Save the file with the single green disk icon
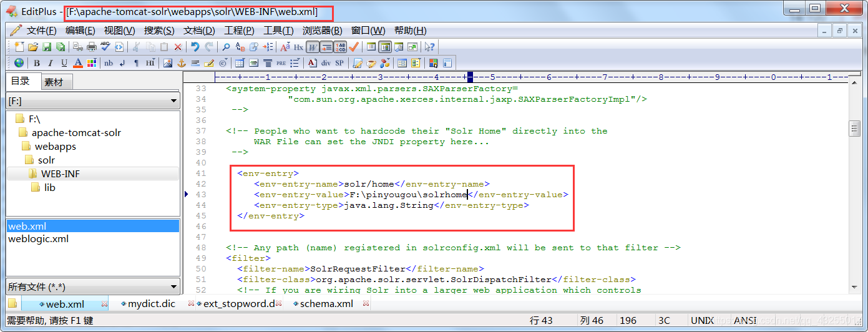868x332 pixels. tap(47, 47)
